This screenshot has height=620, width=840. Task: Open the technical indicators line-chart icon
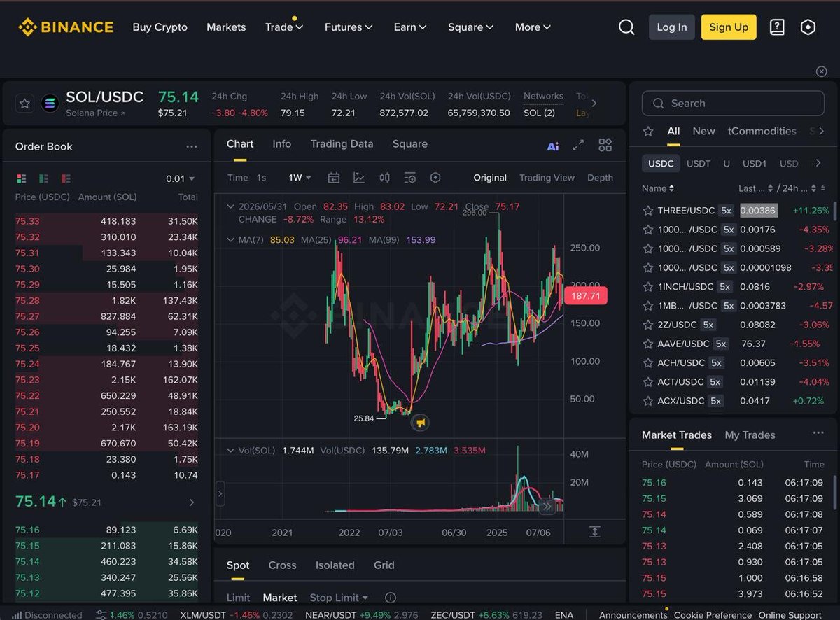point(359,178)
